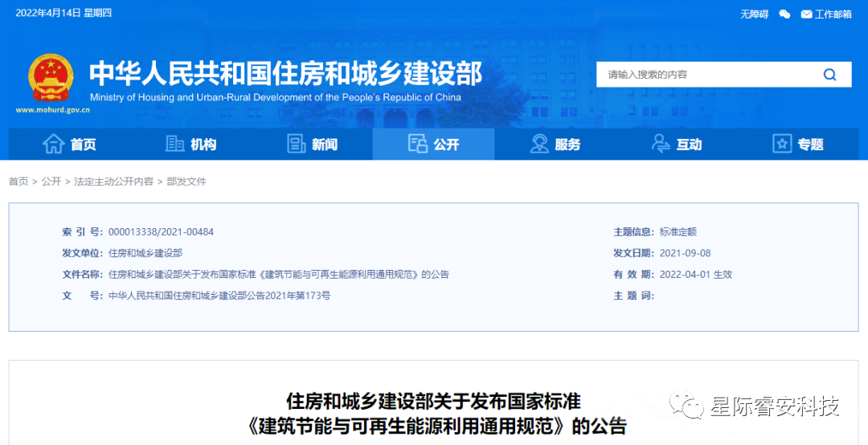Select the 文件名称 document title value
The height and width of the screenshot is (445, 868).
click(x=278, y=274)
